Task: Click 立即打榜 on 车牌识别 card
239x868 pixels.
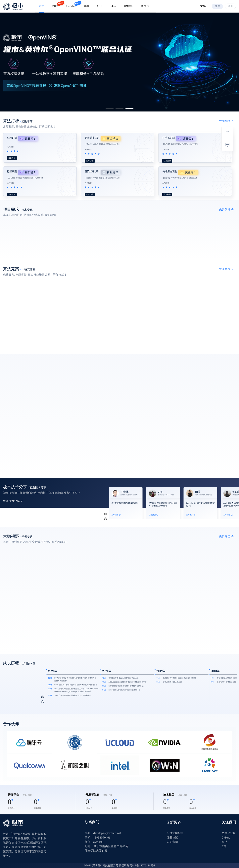Action: tap(12, 158)
